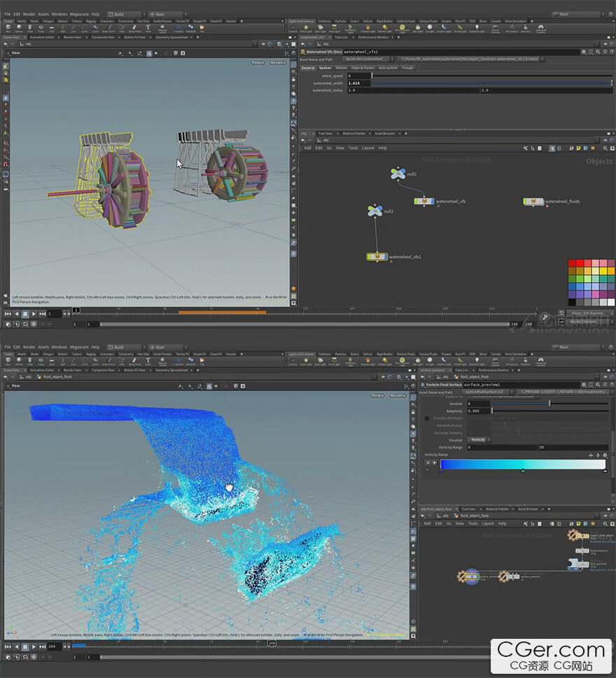Toggle the lock icon on bottom viewport right toolbar

click(x=413, y=412)
